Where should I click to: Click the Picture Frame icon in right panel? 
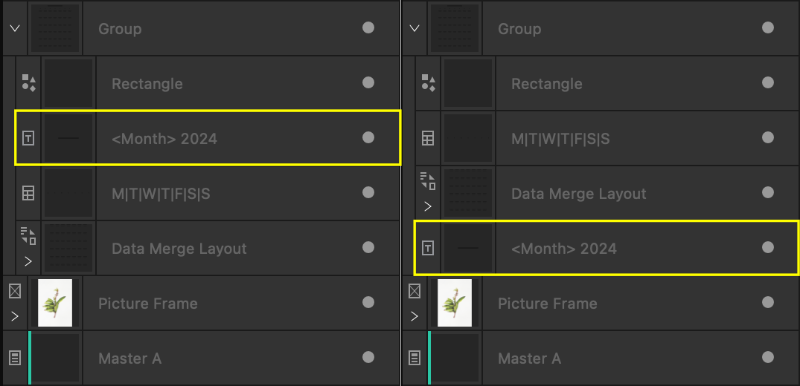[x=415, y=291]
